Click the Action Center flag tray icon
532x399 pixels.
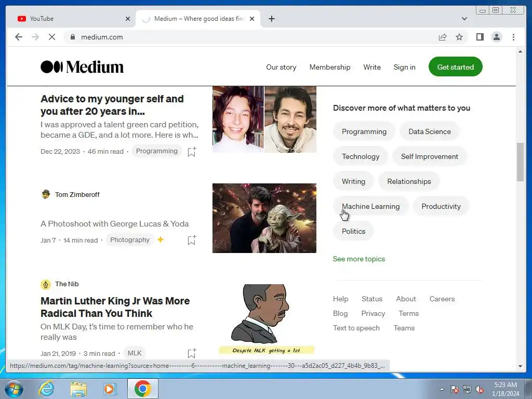454,389
